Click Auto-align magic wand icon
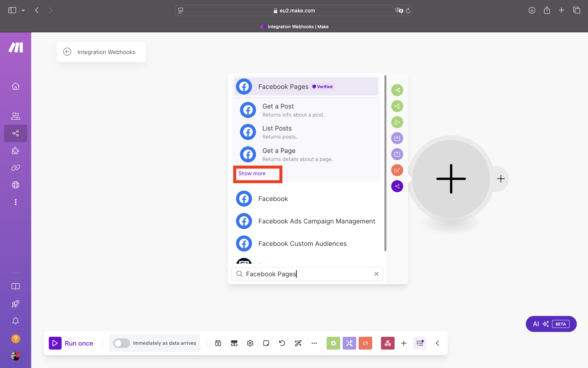Image resolution: width=588 pixels, height=368 pixels. pos(298,343)
